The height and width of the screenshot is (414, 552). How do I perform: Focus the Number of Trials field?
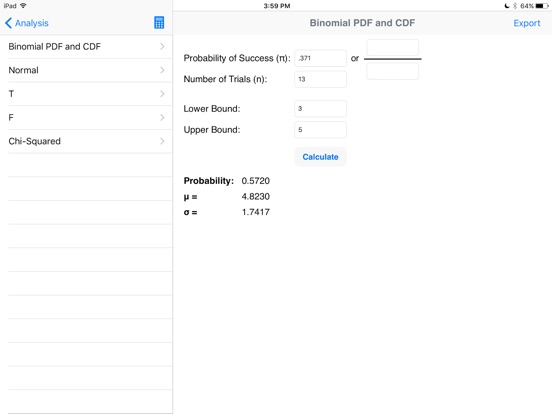[320, 79]
